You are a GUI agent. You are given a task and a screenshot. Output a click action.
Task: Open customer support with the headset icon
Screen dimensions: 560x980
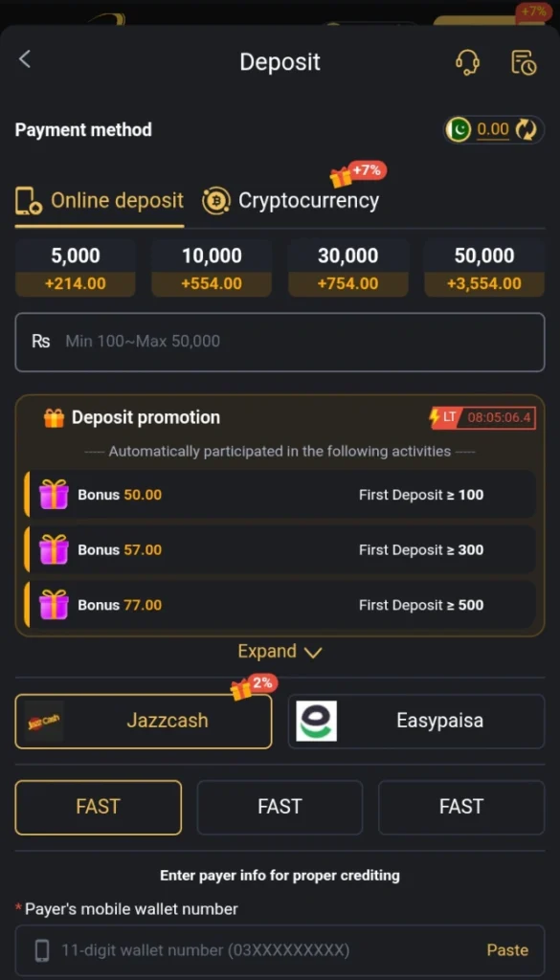468,61
